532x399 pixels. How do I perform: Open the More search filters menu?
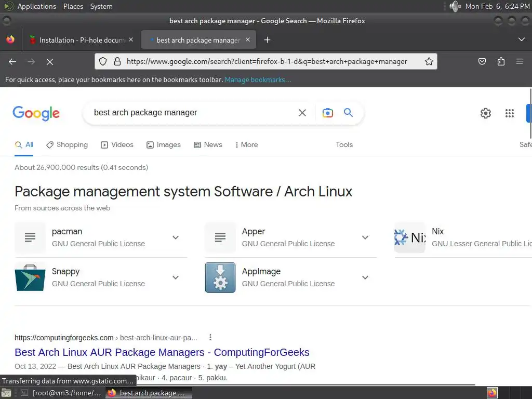[x=246, y=145]
